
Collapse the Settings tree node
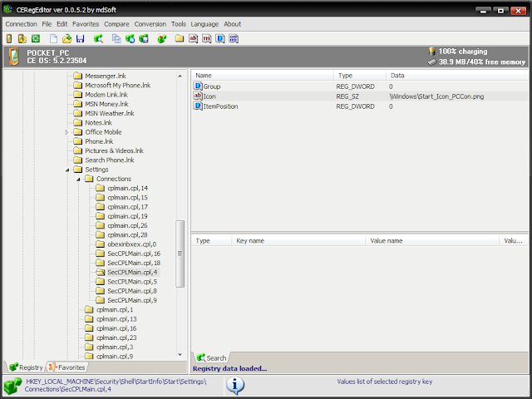click(67, 170)
